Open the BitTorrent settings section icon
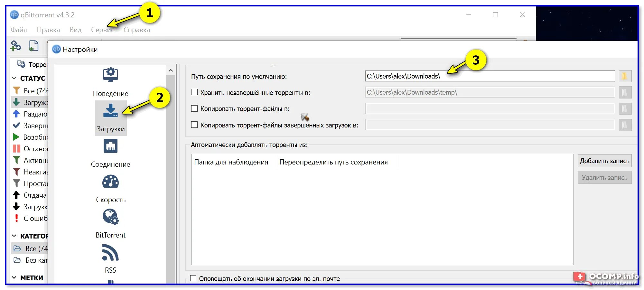Screen dimensions: 644x290 [110, 217]
